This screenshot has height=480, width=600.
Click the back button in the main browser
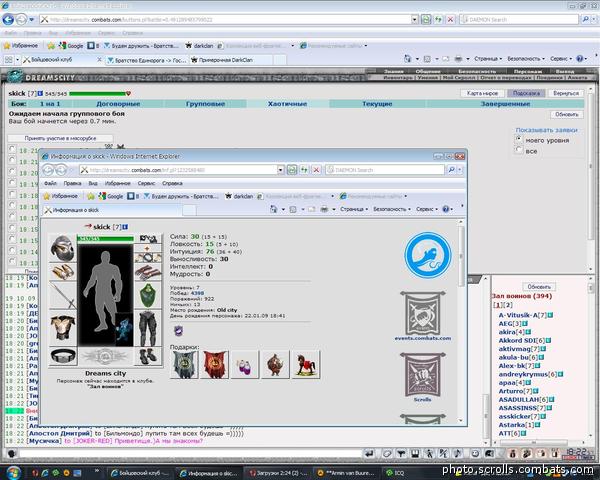(x=8, y=19)
